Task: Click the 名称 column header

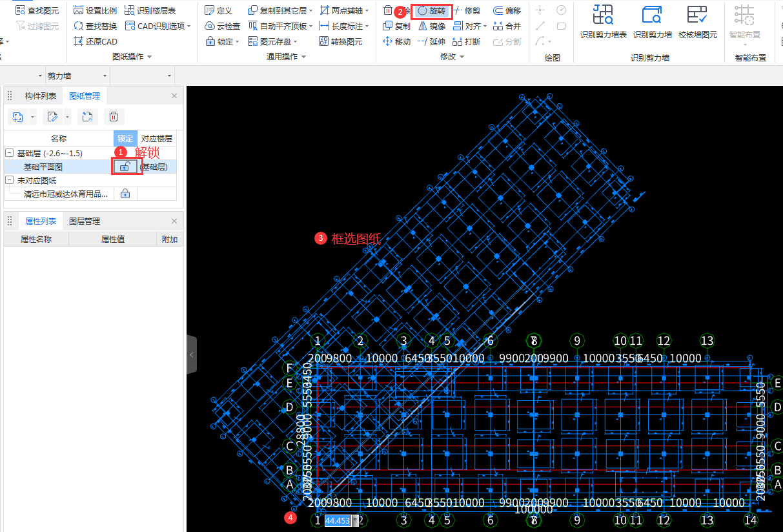Action: click(59, 138)
